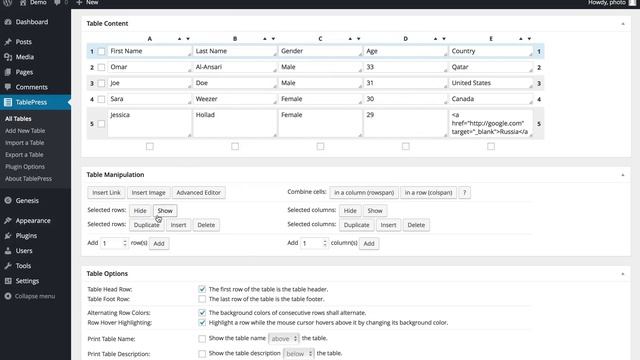Adjust the rows count stepper
The width and height of the screenshot is (640, 360).
click(x=125, y=243)
